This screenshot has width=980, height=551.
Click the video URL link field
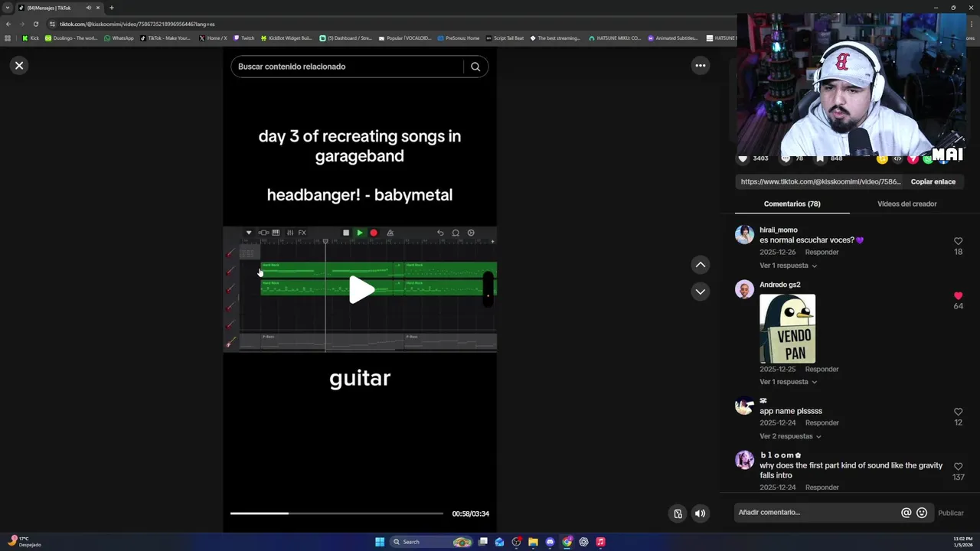820,182
